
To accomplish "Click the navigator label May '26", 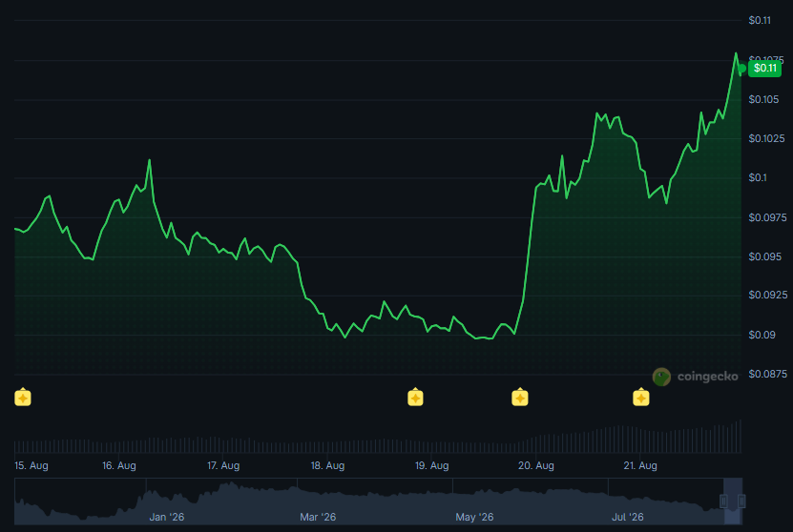I will tap(474, 517).
